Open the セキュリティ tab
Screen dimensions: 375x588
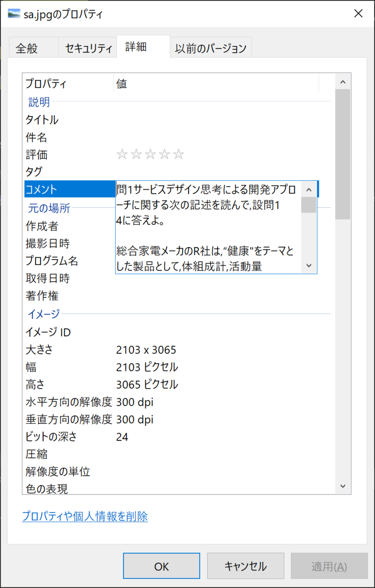88,48
